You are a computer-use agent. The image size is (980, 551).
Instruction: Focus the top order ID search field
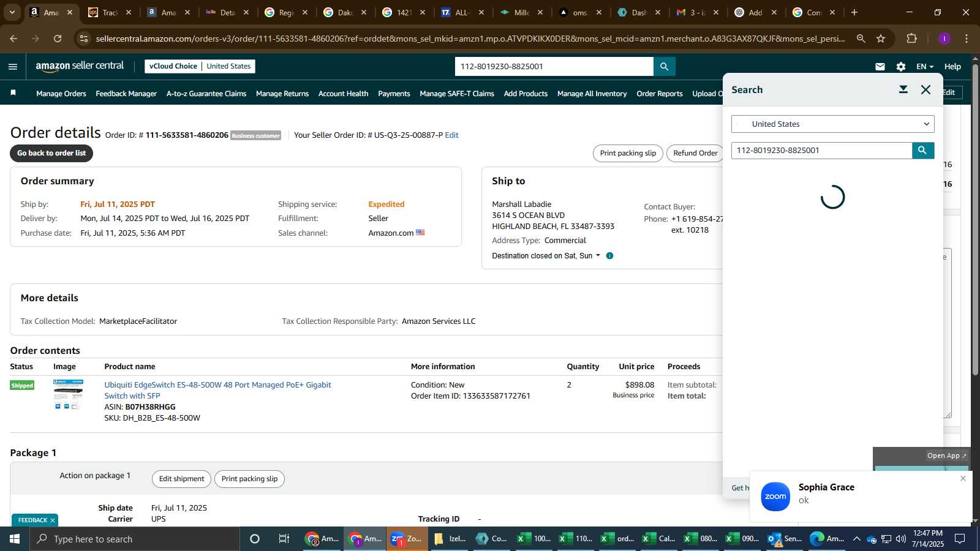point(554,67)
